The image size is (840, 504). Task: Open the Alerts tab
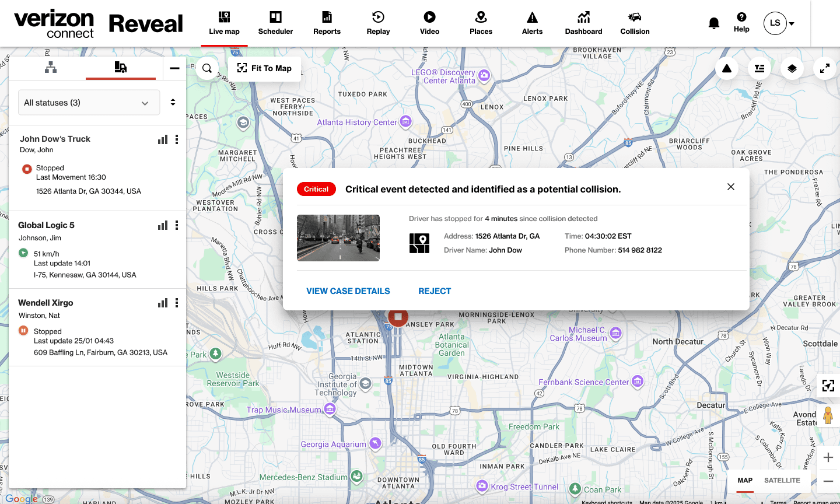point(532,23)
